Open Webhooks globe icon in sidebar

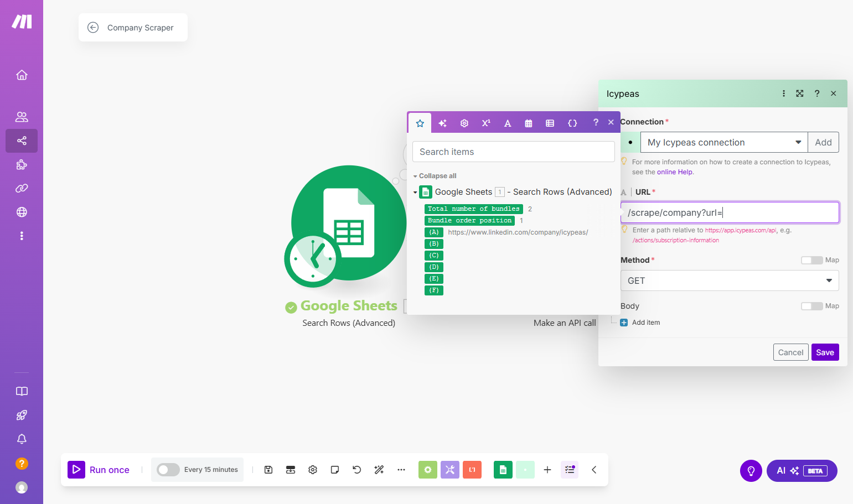coord(22,212)
